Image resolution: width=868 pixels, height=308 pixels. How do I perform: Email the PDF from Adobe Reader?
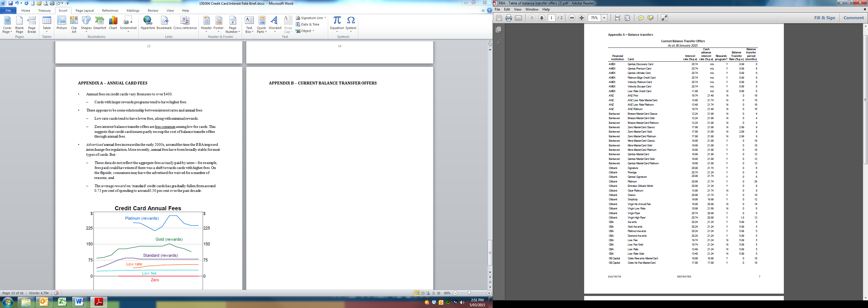coord(518,18)
